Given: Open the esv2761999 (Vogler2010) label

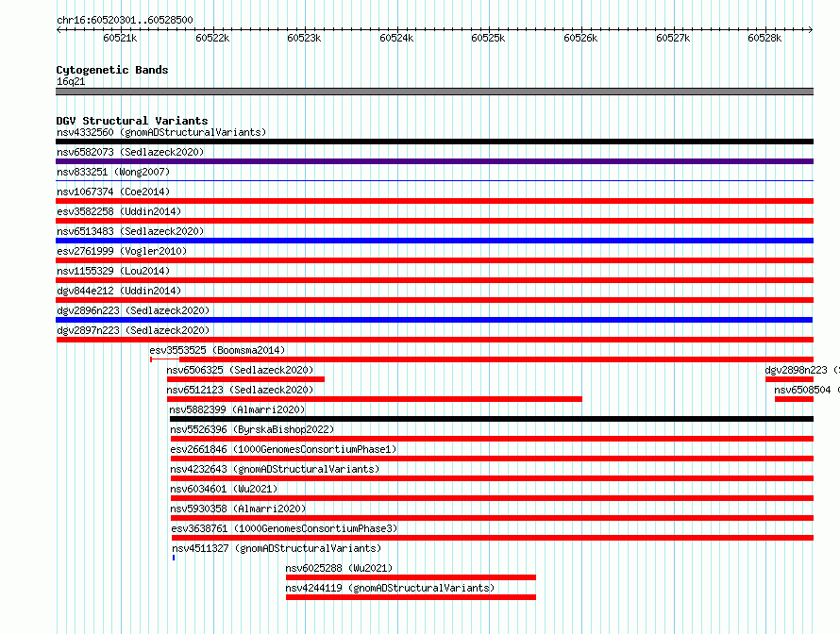Looking at the screenshot, I should (x=122, y=251).
